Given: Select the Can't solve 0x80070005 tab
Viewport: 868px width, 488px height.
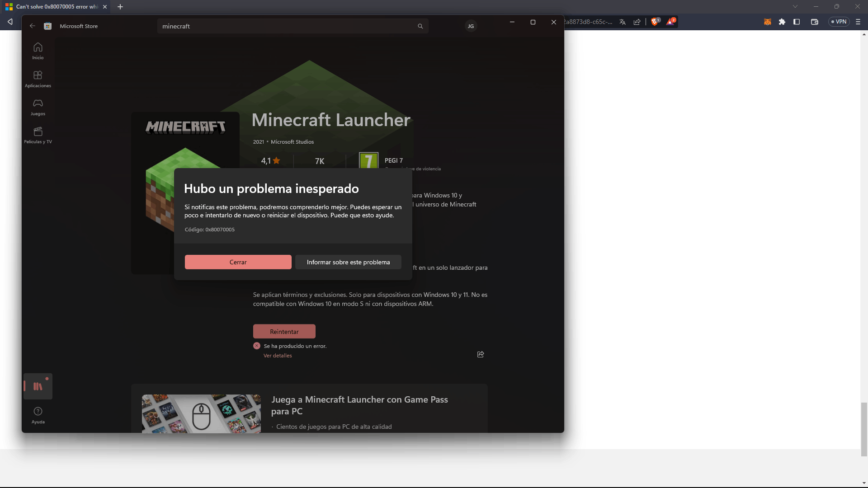Looking at the screenshot, I should [54, 7].
